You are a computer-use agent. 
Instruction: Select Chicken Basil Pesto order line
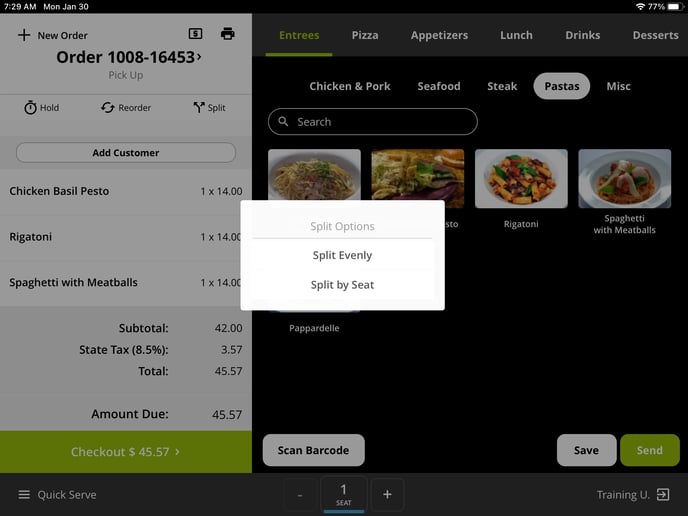[125, 191]
